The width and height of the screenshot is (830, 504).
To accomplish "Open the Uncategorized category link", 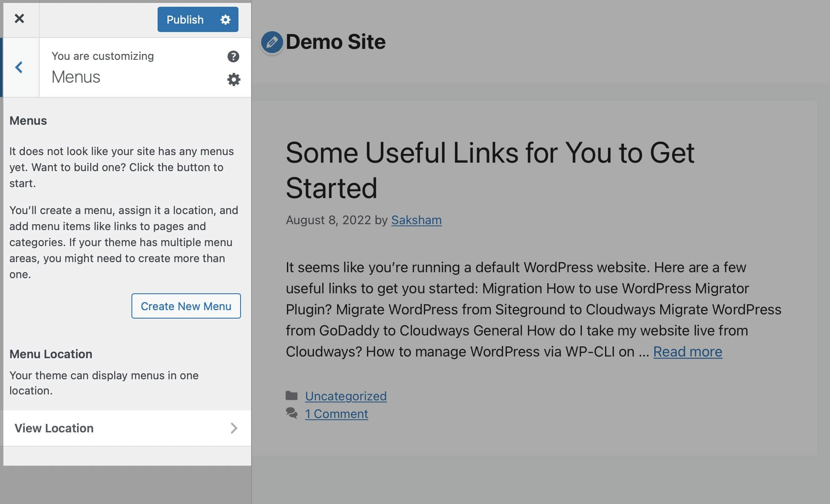I will point(345,396).
